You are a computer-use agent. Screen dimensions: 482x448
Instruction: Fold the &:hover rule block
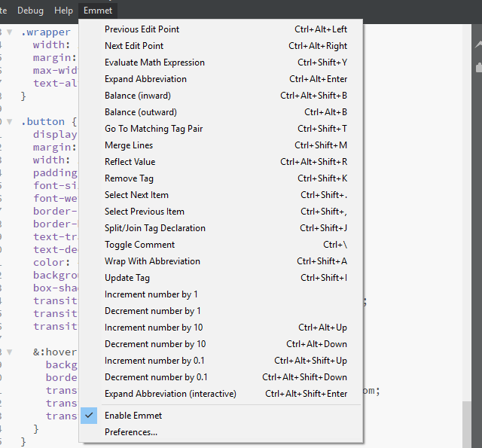click(x=9, y=352)
